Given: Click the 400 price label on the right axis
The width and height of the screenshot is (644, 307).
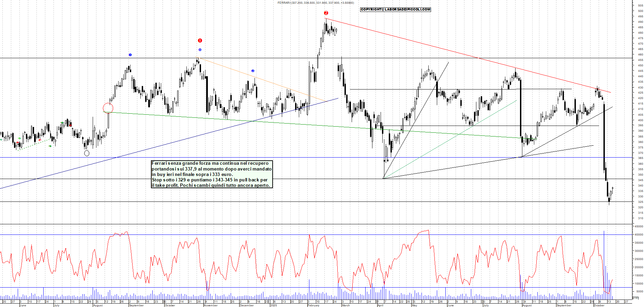Looking at the screenshot, I should pyautogui.click(x=640, y=120).
